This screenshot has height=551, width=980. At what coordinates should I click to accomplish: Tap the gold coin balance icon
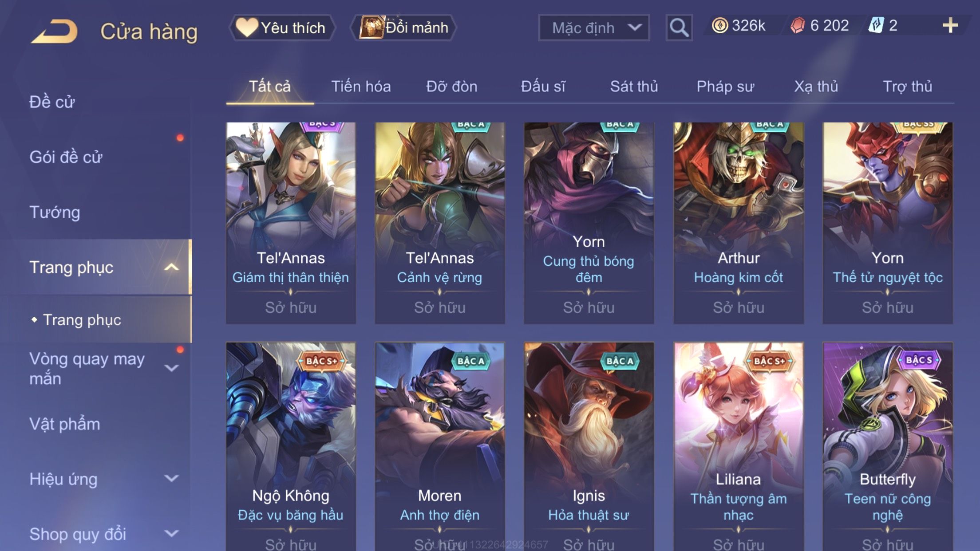point(719,25)
